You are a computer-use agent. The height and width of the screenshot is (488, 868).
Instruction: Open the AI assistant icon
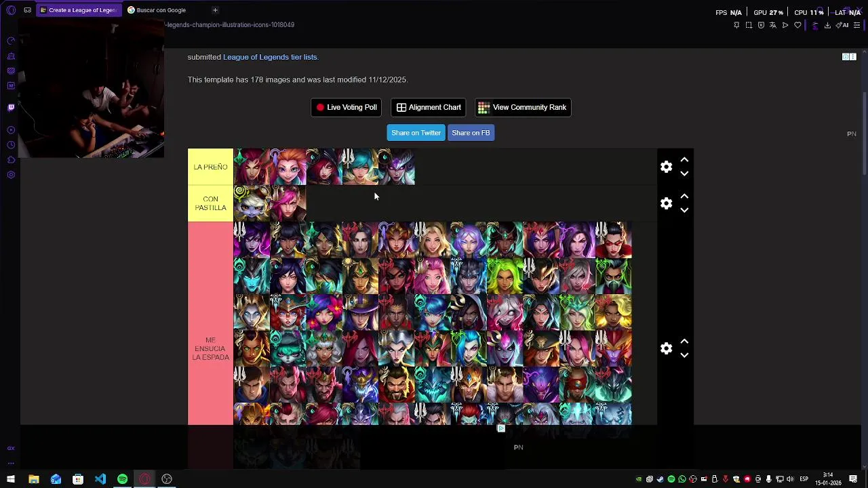tap(843, 25)
